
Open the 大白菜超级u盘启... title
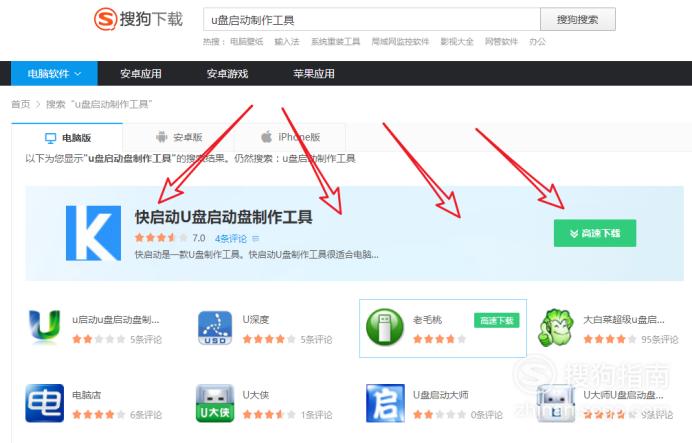624,319
